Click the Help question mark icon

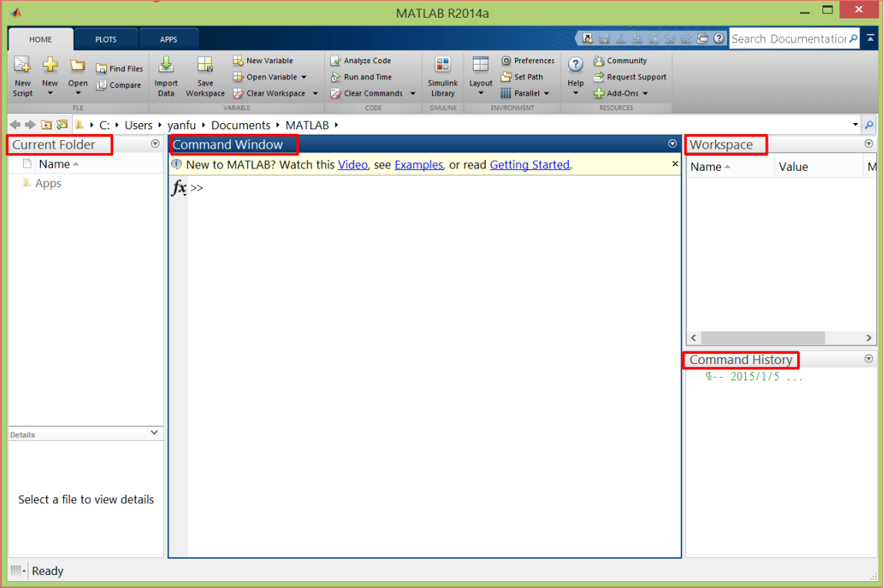[575, 64]
